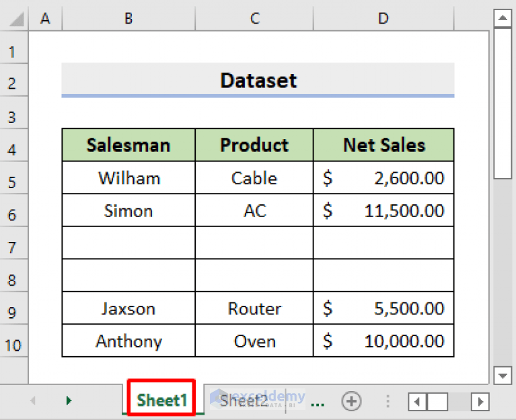Select the Dataset title cell
This screenshot has height=420, width=516.
[x=258, y=80]
